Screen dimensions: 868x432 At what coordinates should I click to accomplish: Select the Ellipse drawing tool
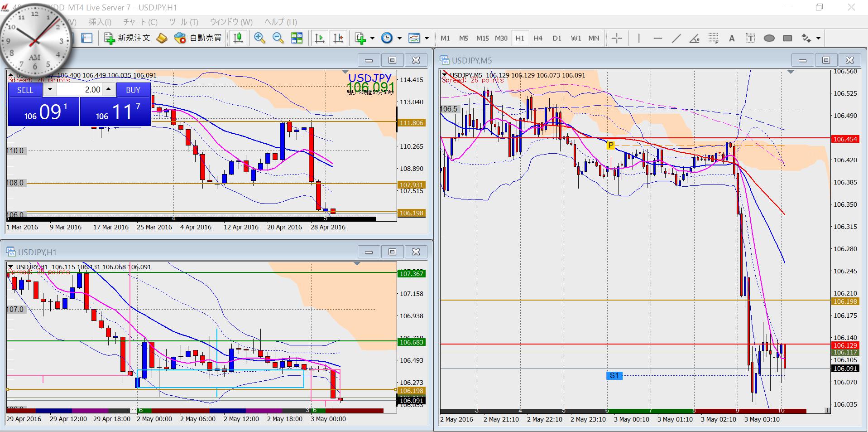pyautogui.click(x=769, y=38)
